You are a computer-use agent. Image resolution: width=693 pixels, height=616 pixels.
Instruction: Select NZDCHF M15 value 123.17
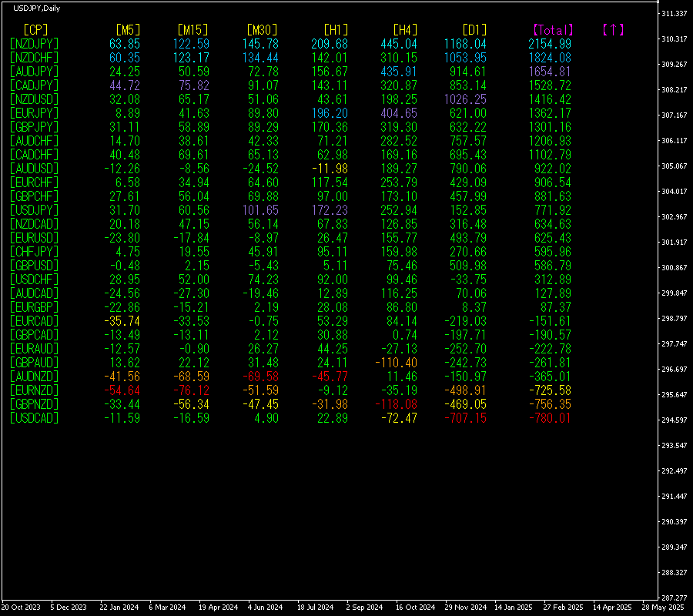click(x=191, y=58)
